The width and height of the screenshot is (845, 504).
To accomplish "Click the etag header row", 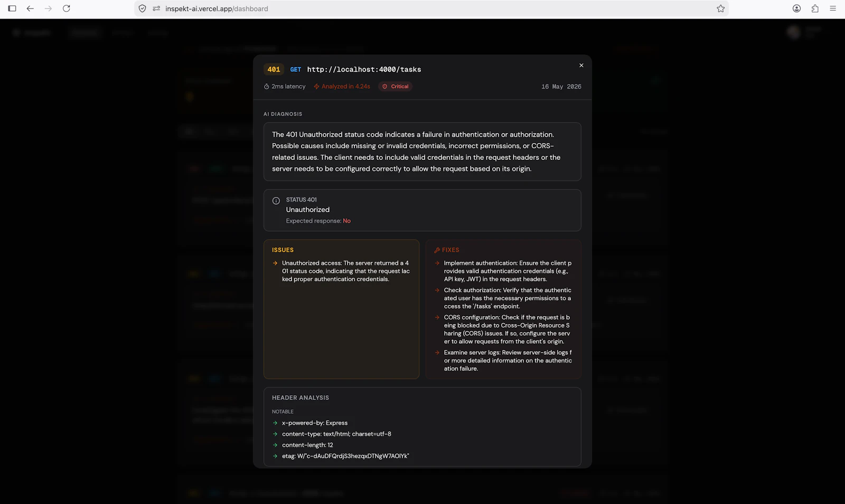I will [345, 457].
